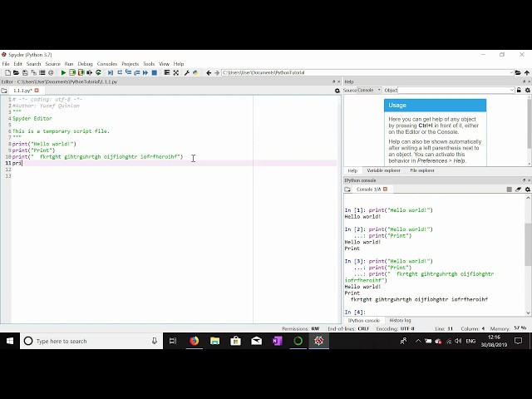
Task: Switch to the Variable explorer tab
Action: click(x=383, y=170)
